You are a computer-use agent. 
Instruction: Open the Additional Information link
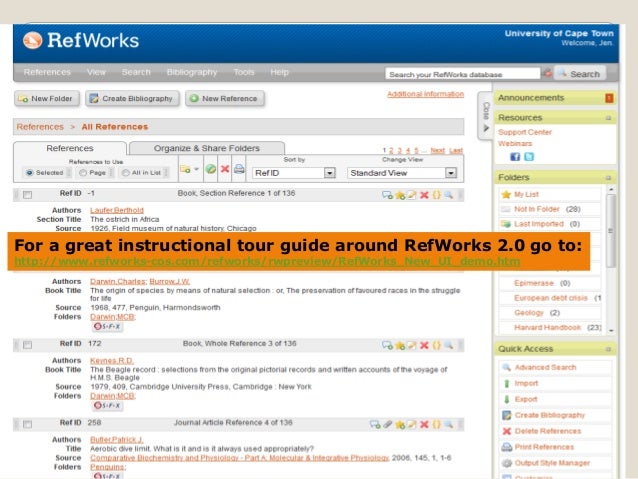[425, 94]
